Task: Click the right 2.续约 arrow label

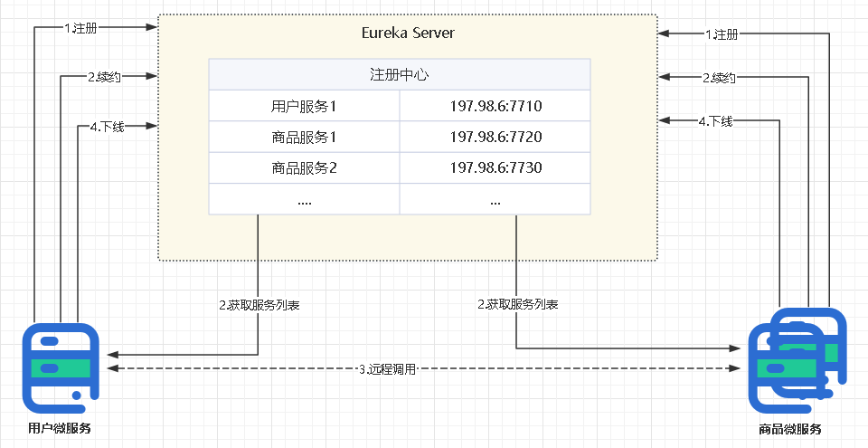Action: 719,78
